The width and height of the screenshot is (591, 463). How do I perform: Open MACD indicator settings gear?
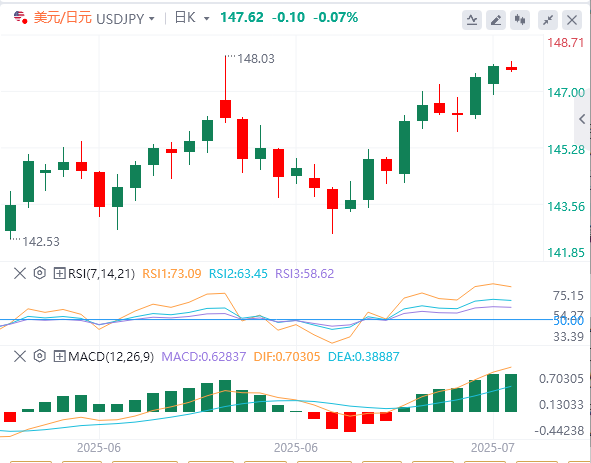pyautogui.click(x=40, y=356)
